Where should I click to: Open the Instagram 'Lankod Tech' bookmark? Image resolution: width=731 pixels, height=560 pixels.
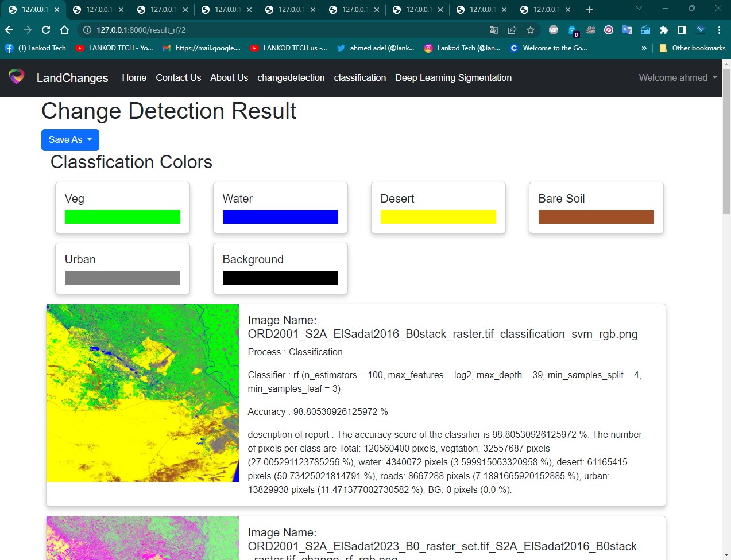coord(462,48)
